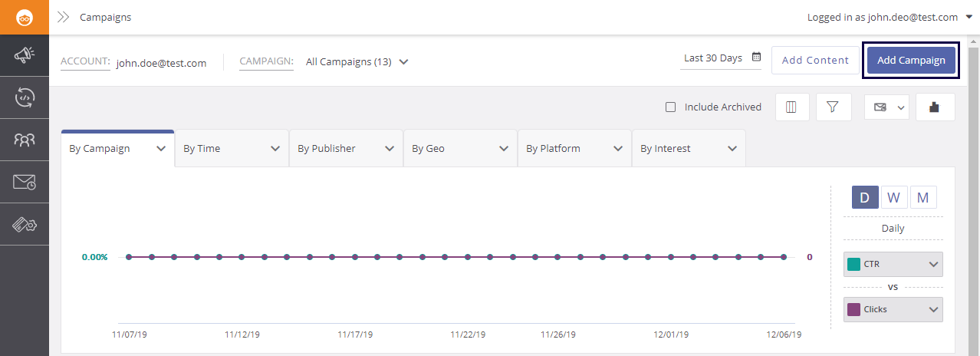Switch to the By Publisher tab
This screenshot has height=356, width=980.
pyautogui.click(x=346, y=149)
